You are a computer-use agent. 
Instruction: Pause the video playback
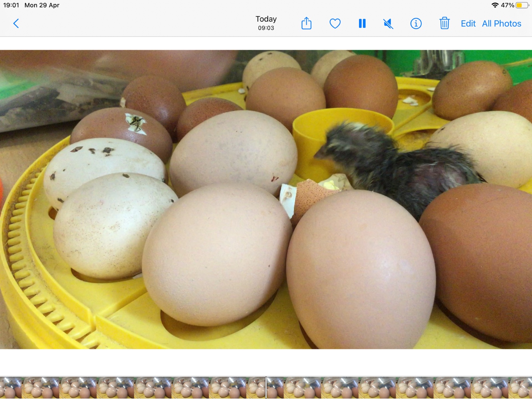pos(362,24)
